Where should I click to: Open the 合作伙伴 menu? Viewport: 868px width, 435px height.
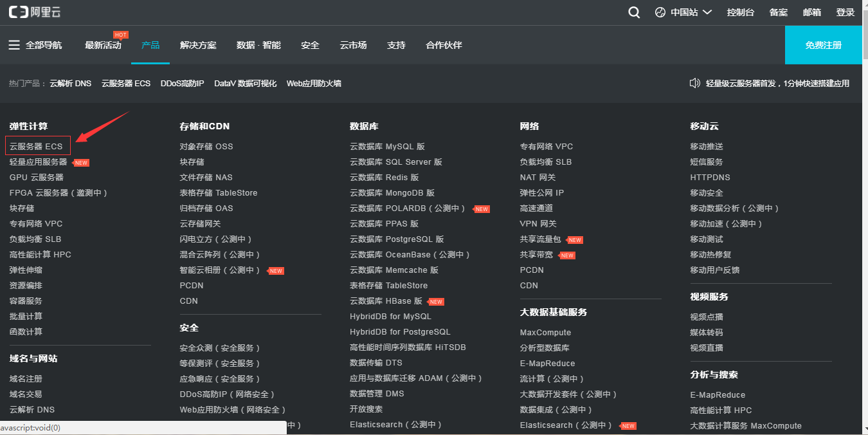[444, 45]
